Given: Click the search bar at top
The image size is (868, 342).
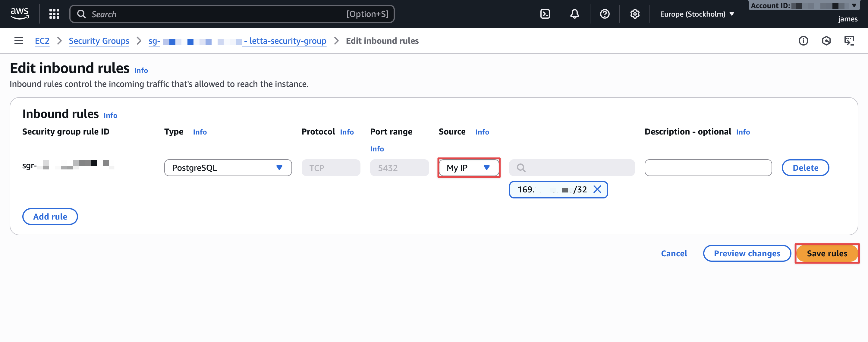Looking at the screenshot, I should coord(232,14).
